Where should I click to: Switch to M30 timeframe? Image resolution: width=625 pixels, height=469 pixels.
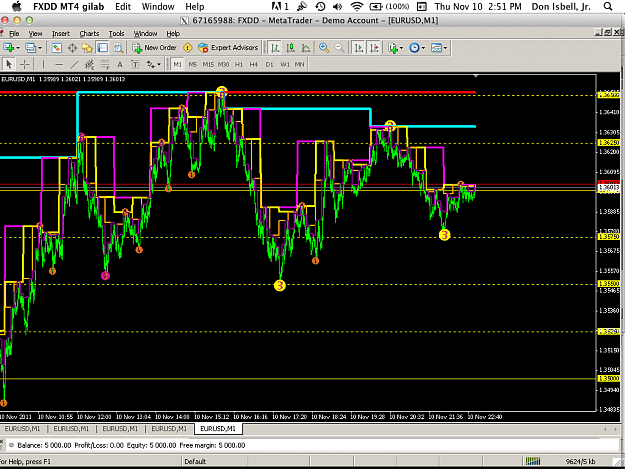[223, 64]
